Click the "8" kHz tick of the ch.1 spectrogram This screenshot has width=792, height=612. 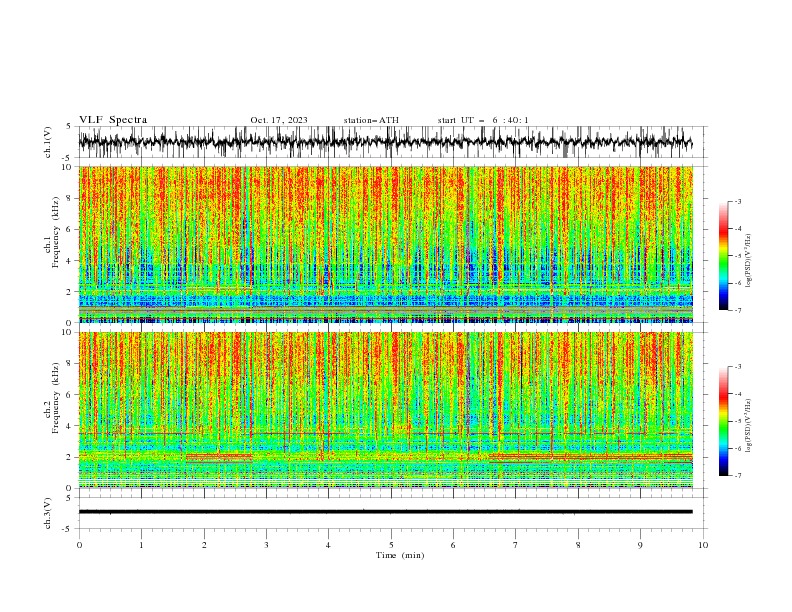click(x=70, y=198)
